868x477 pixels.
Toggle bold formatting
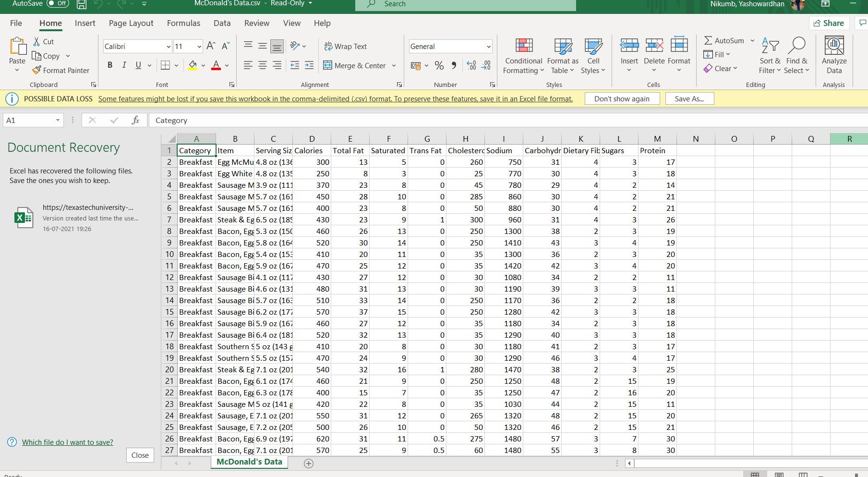(109, 65)
